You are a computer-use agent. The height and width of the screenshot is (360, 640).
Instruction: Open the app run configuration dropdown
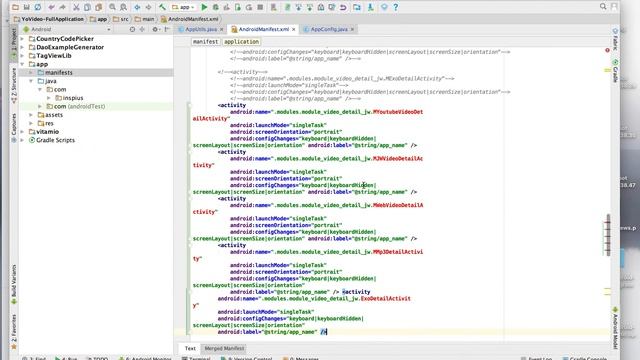[x=183, y=7]
